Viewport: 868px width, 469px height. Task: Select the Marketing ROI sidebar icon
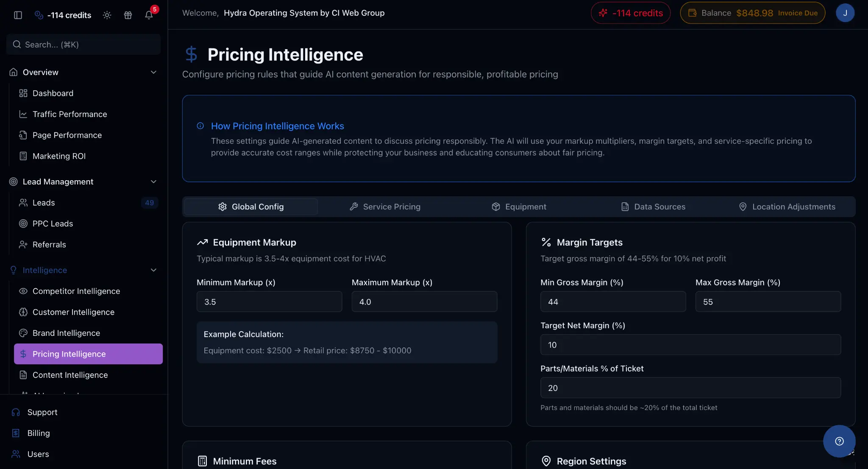[x=23, y=156]
